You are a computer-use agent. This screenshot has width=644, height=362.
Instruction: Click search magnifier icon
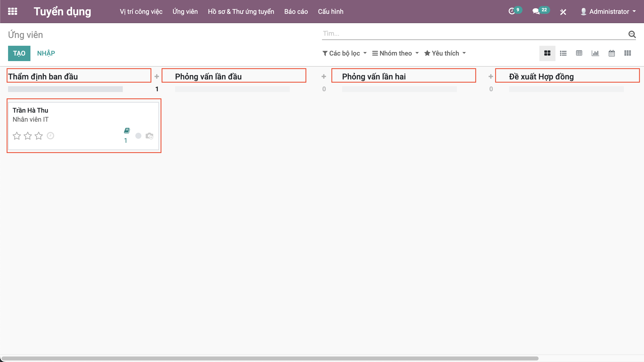(632, 34)
